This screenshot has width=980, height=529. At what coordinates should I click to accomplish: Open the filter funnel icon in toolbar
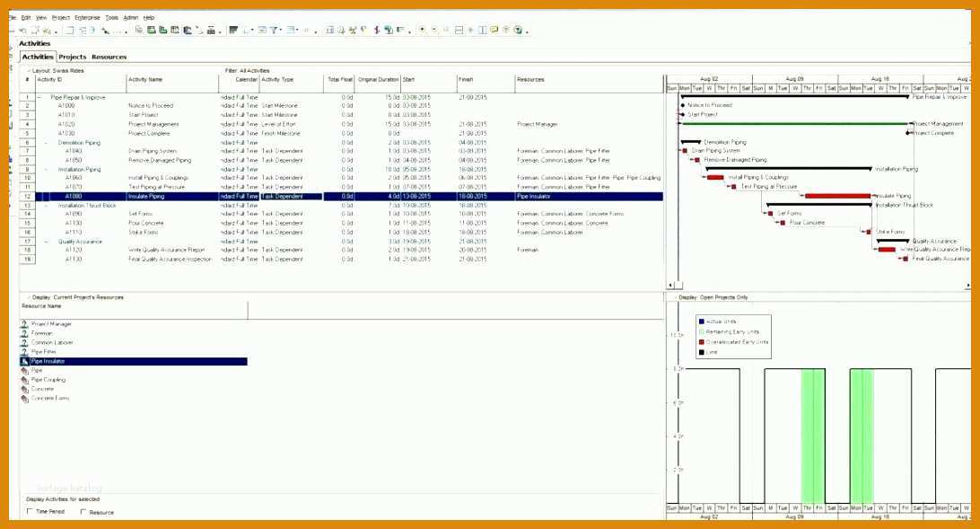coord(274,30)
